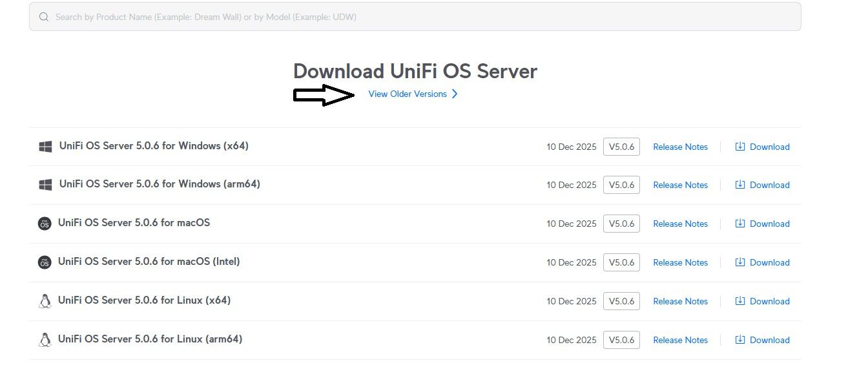Open Release Notes for Windows (x64)
Screen dimensions: 868x378
[680, 147]
